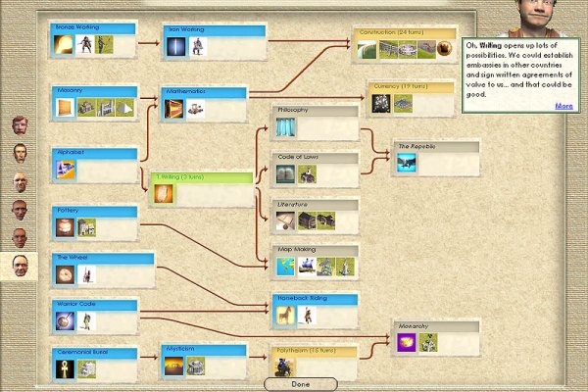This screenshot has height=392, width=588.
Task: Click the Mathematics technology header
Action: [x=204, y=92]
